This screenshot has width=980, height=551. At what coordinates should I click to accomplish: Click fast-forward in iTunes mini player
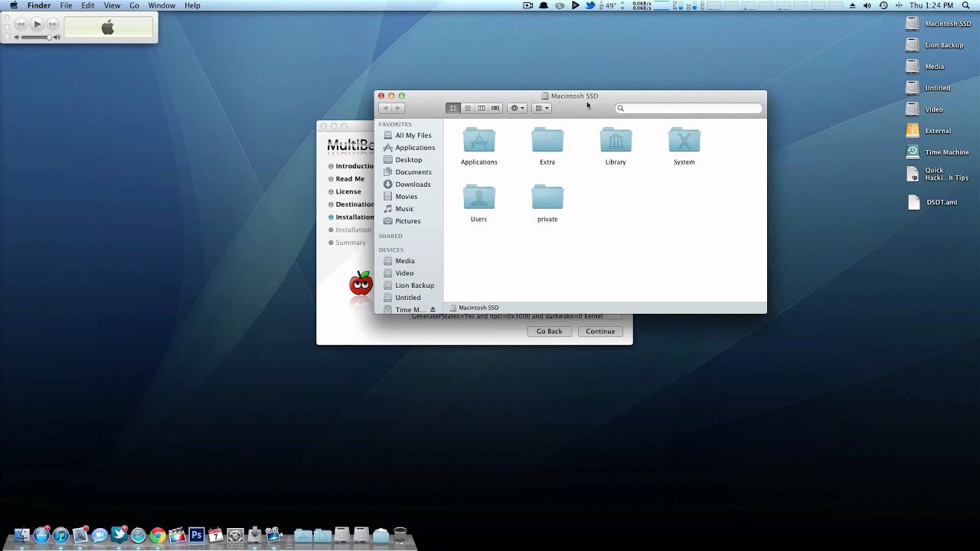(53, 24)
